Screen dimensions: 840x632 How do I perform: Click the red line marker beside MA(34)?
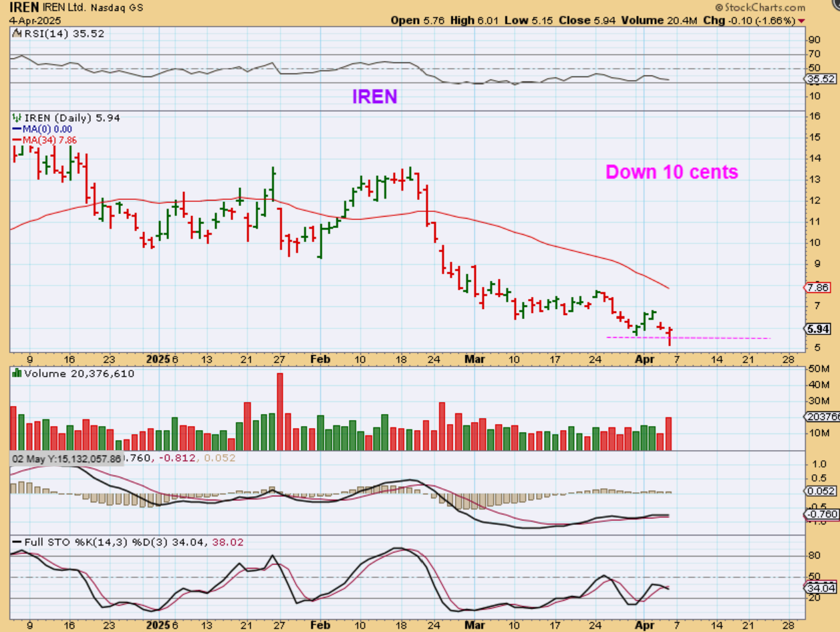coord(17,140)
